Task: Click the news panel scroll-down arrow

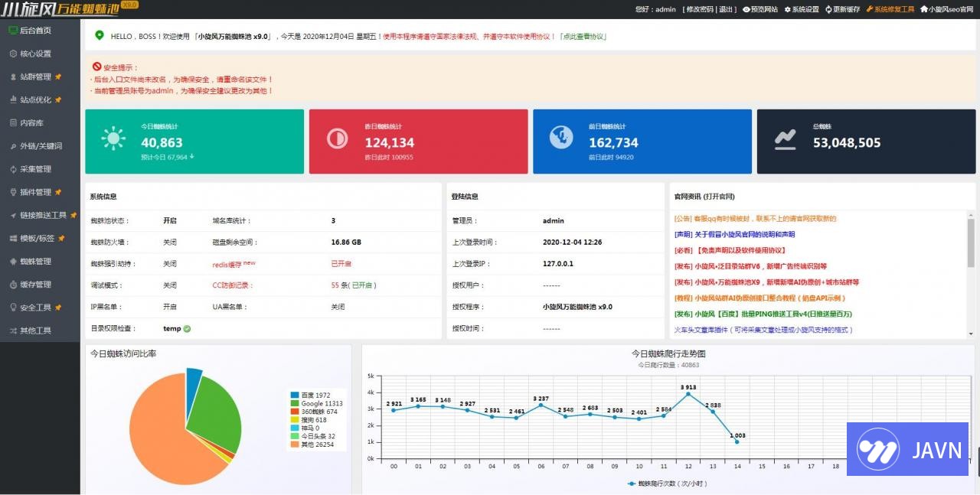Action: tap(971, 334)
